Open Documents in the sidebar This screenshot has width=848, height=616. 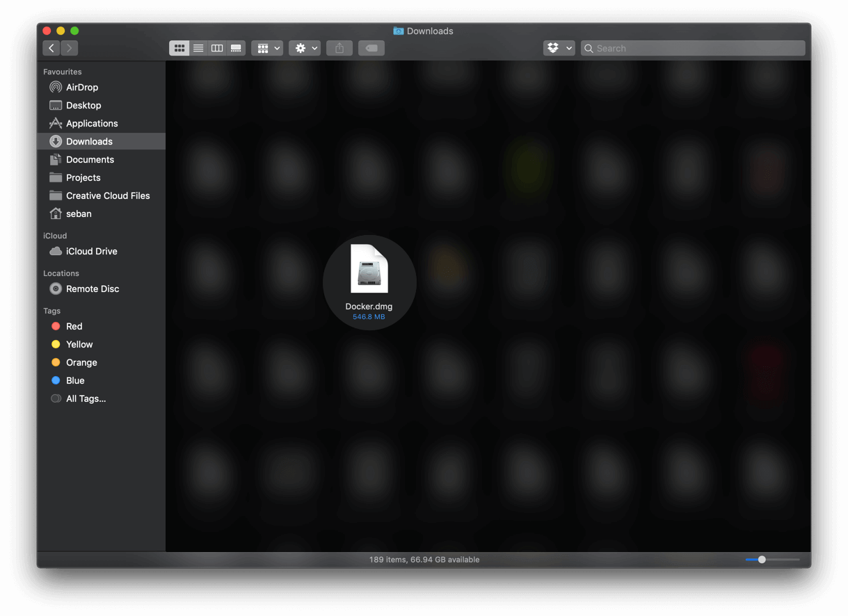(x=101, y=159)
